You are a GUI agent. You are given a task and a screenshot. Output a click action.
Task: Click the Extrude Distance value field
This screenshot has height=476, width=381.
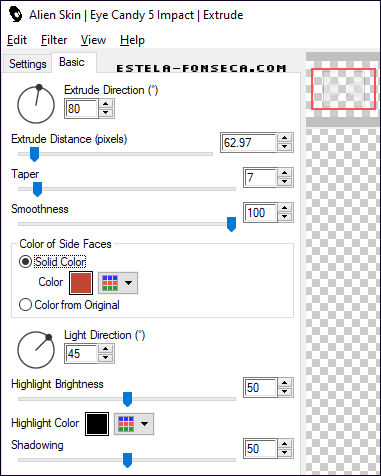tap(249, 143)
